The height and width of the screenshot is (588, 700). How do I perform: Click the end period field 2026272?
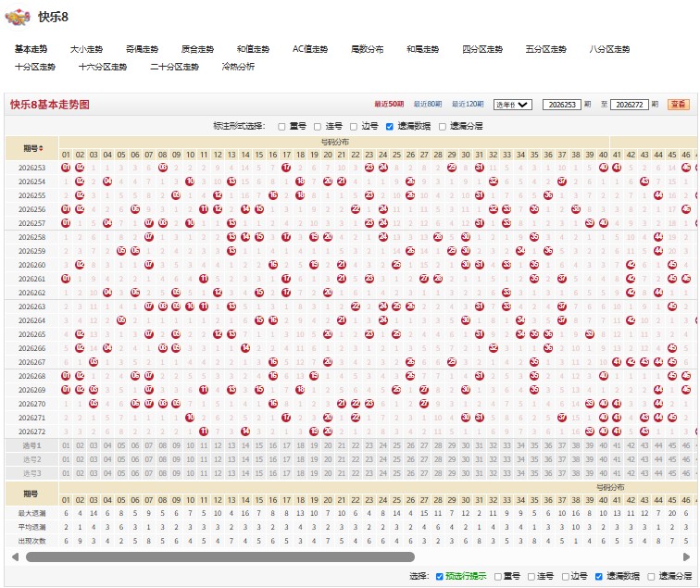coord(629,105)
